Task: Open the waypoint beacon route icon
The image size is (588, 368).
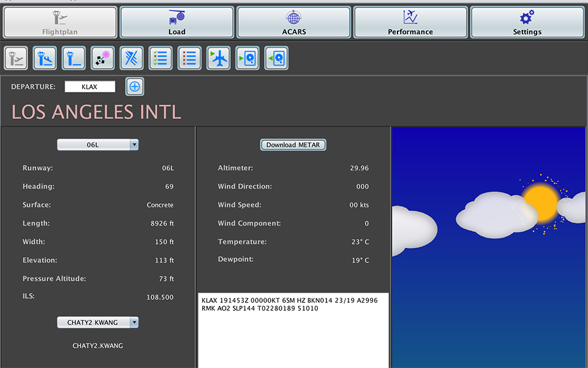Action: coord(103,58)
